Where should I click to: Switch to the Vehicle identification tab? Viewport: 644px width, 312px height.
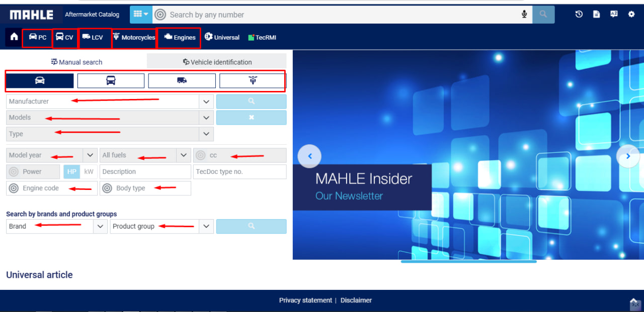point(217,62)
